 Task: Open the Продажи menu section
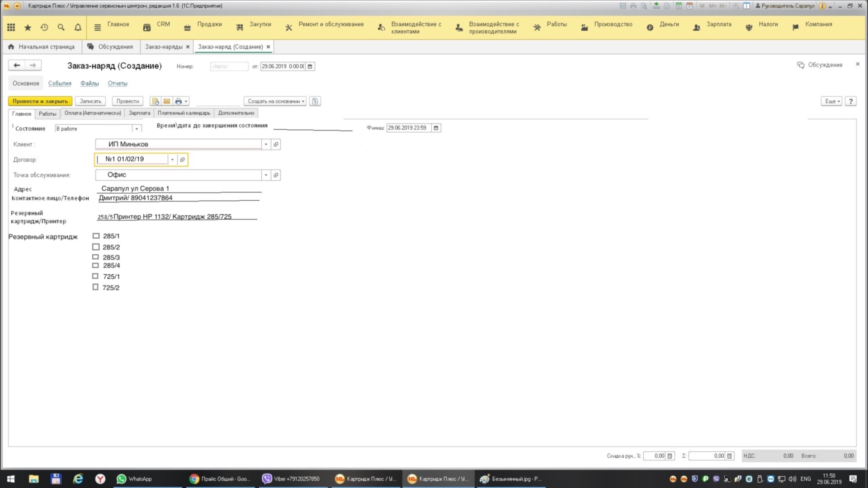tap(209, 24)
